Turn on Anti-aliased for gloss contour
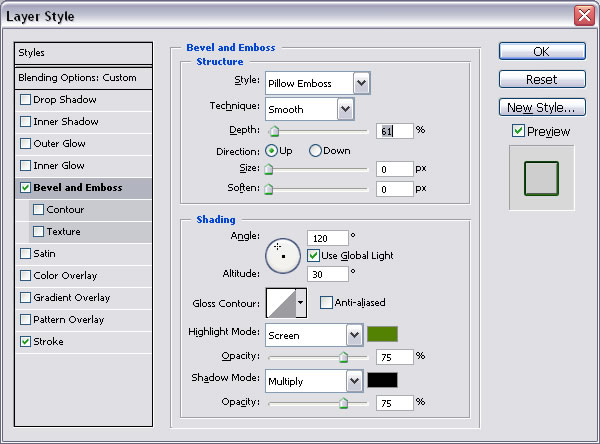Image resolution: width=600 pixels, height=444 pixels. click(x=327, y=302)
